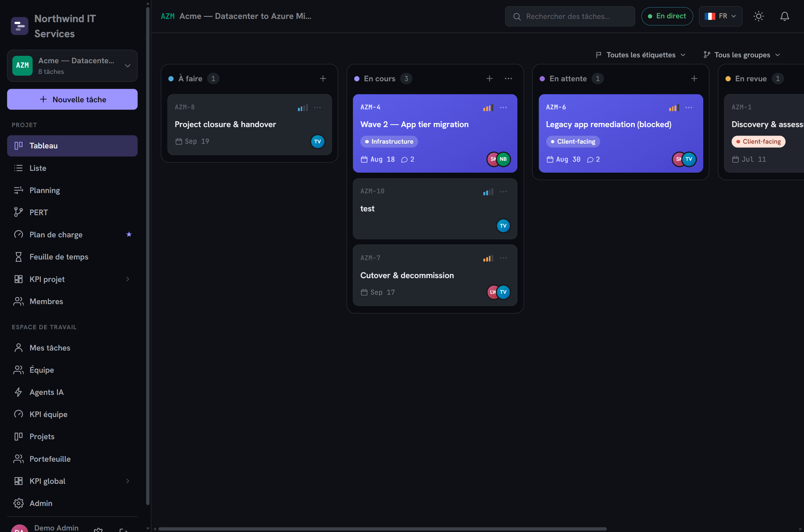Open KPI équipe
Viewport: 804px width, 532px height.
pos(72,414)
